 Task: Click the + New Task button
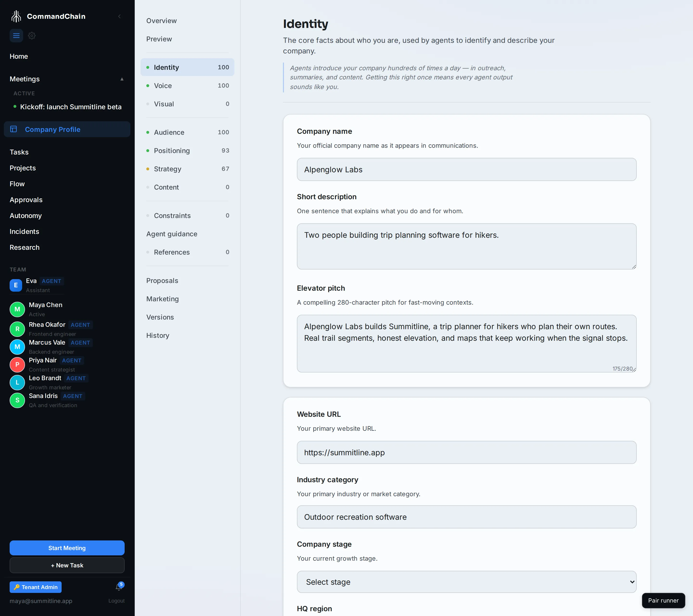(67, 565)
